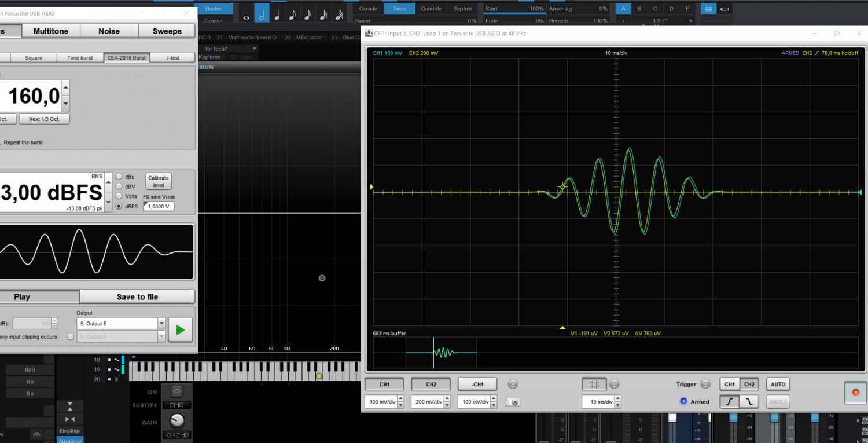Screen dimensions: 868x443
Task: Choose Triole quantize type
Action: click(x=400, y=9)
